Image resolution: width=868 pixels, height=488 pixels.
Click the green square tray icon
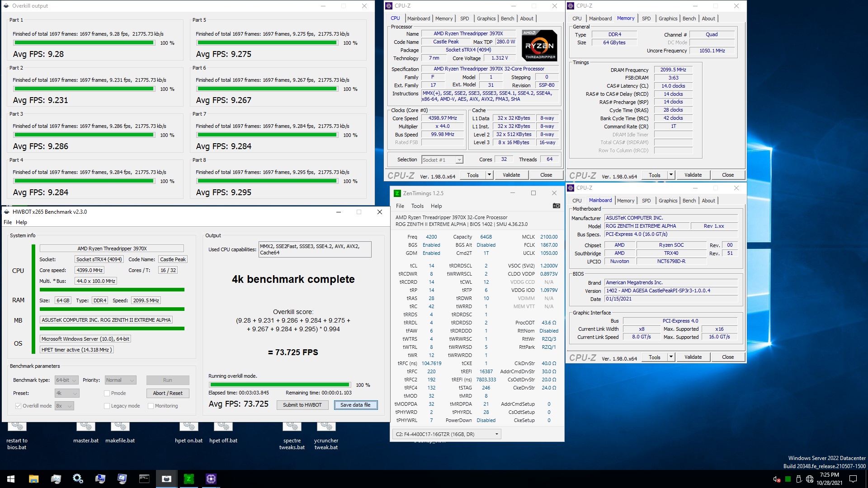pos(788,479)
